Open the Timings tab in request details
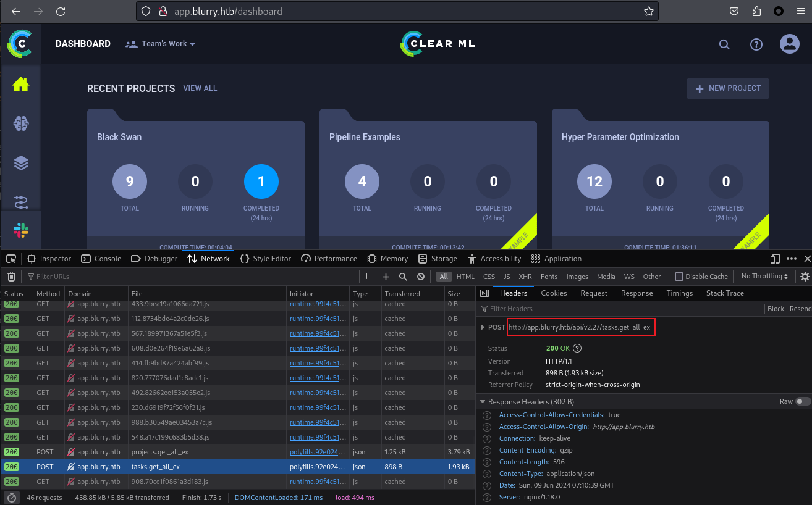 point(680,293)
